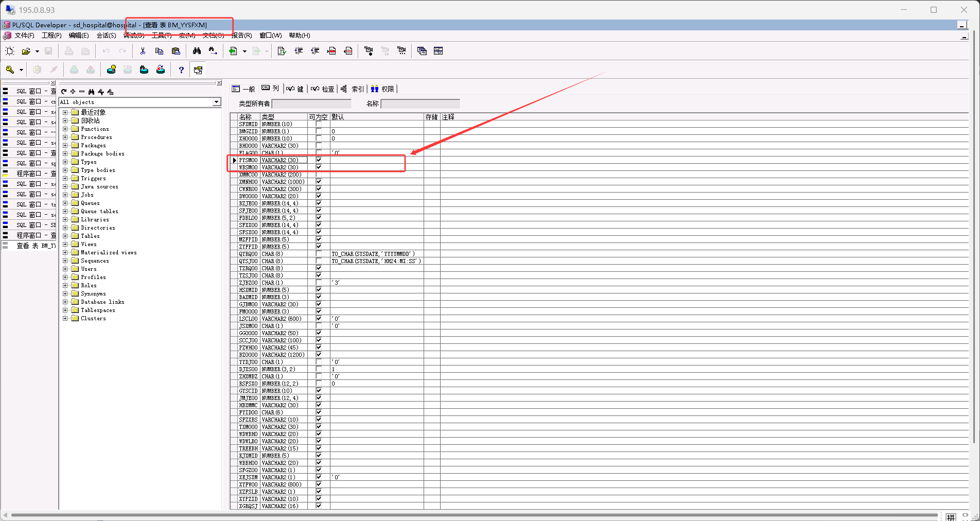Expand the Triggers tree node
This screenshot has width=980, height=521.
click(65, 178)
